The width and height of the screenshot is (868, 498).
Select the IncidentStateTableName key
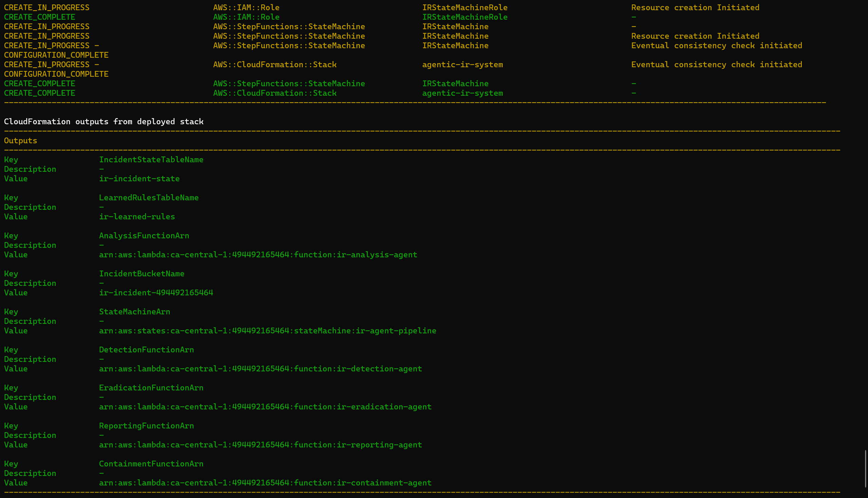click(x=151, y=160)
